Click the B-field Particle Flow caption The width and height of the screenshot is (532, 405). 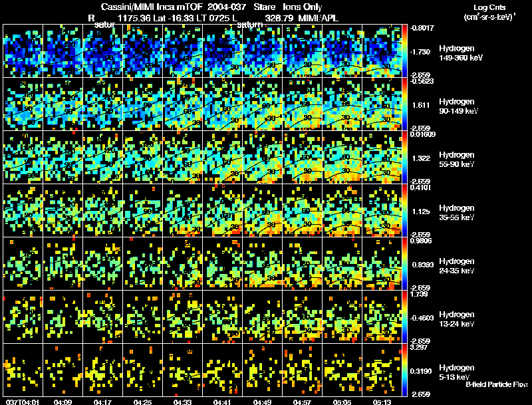(497, 384)
